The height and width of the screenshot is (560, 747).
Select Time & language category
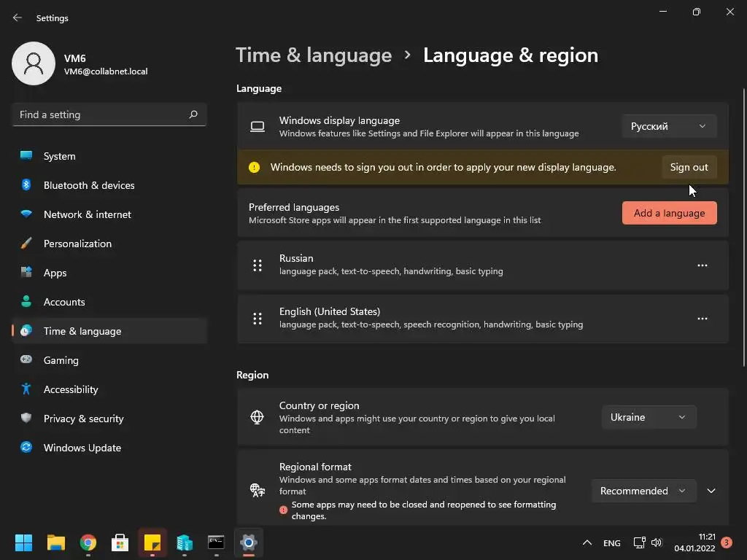point(109,331)
